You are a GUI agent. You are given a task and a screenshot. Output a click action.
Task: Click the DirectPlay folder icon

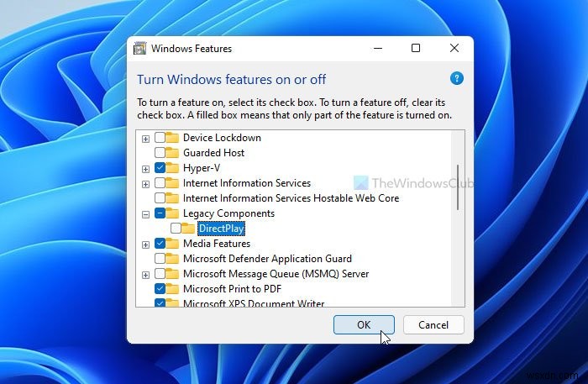click(x=188, y=228)
